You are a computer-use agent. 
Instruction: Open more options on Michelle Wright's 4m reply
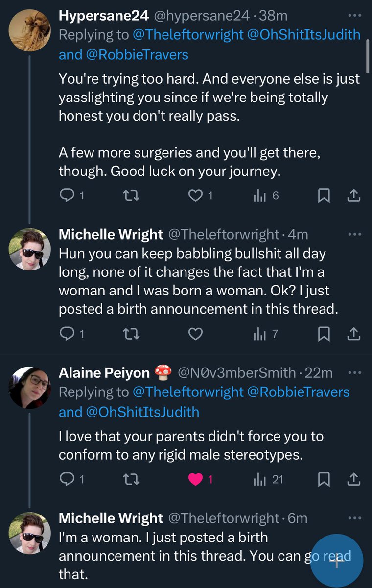353,234
